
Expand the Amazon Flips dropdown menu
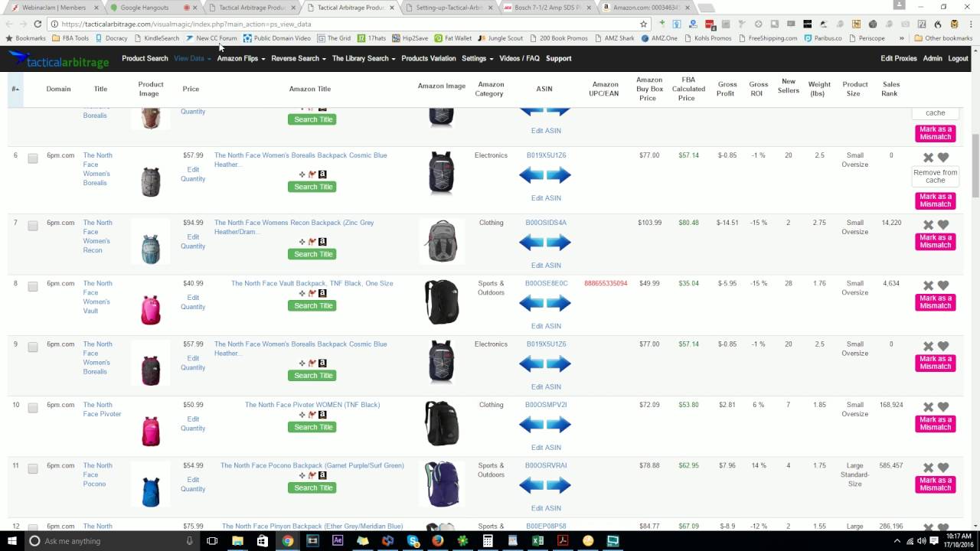point(241,58)
